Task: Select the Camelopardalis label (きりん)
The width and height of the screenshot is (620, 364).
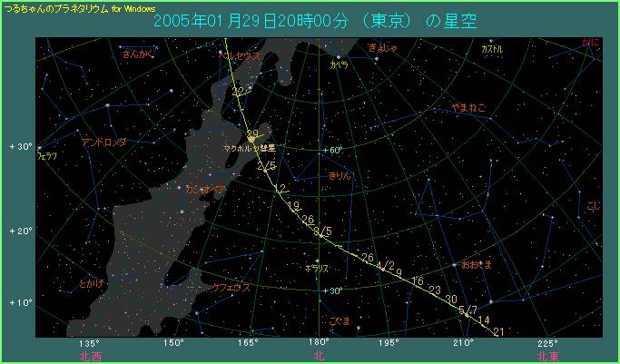Action: point(340,174)
